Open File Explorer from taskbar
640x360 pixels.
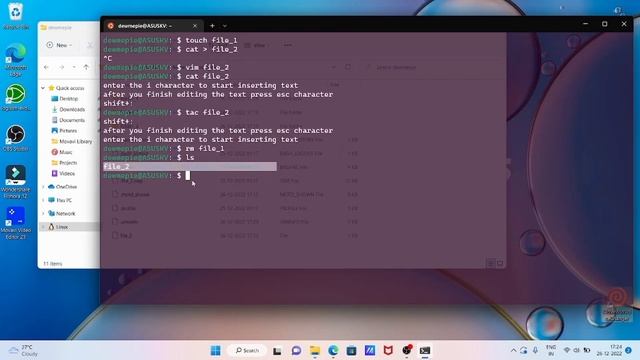(315, 350)
